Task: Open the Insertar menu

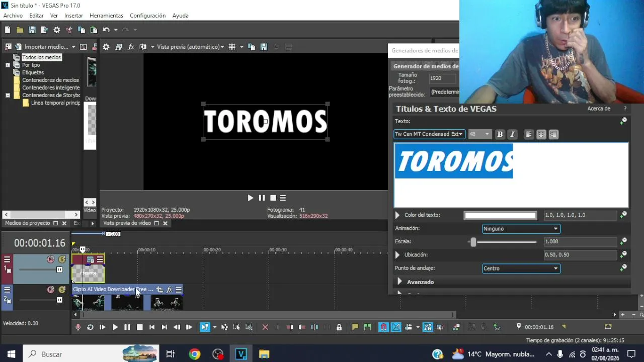Action: pos(73,16)
